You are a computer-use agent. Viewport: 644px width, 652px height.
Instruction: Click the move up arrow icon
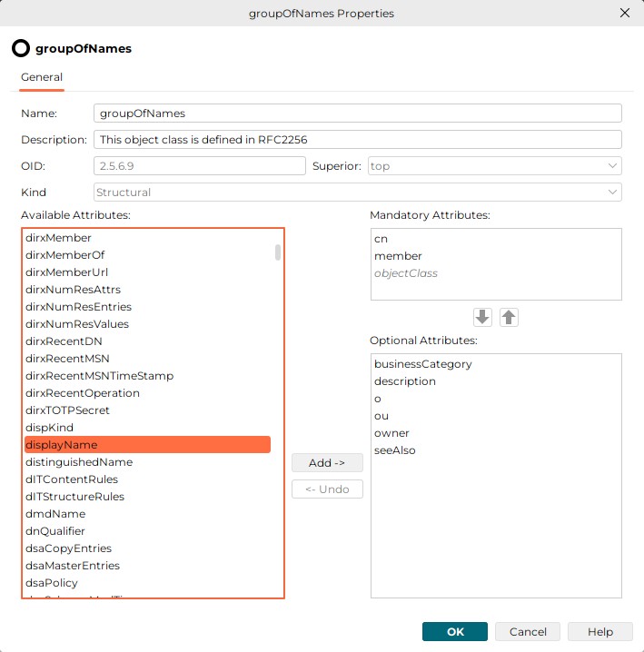click(x=509, y=318)
